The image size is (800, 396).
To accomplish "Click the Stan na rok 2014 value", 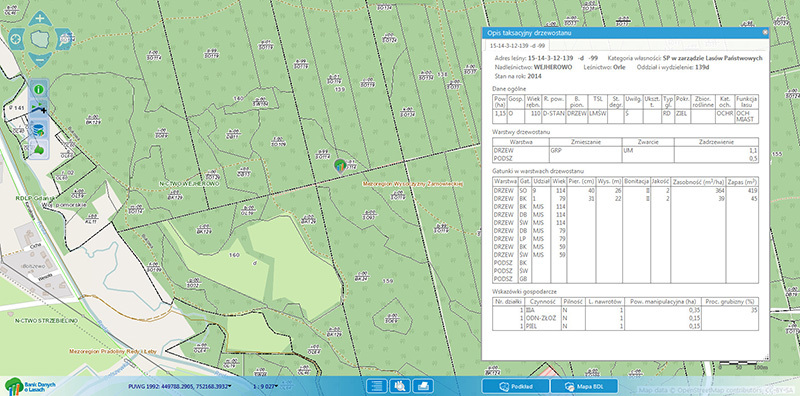I will [535, 76].
